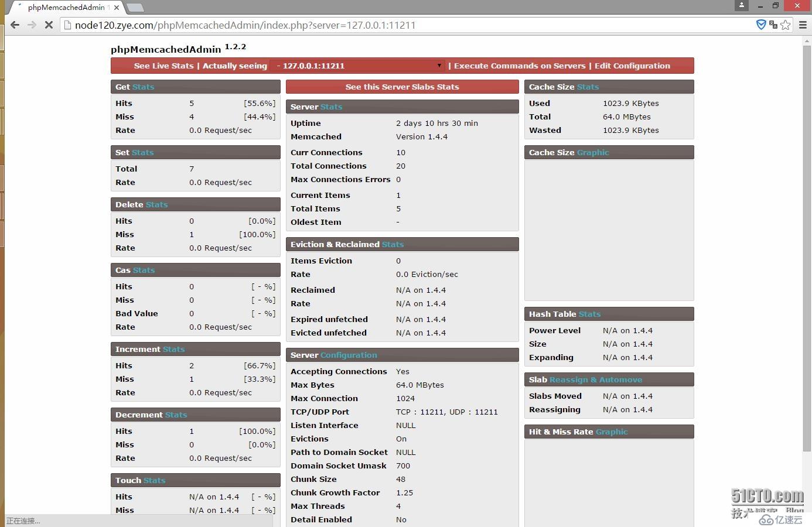
Task: Click the Expired unfetched label
Action: (x=329, y=319)
